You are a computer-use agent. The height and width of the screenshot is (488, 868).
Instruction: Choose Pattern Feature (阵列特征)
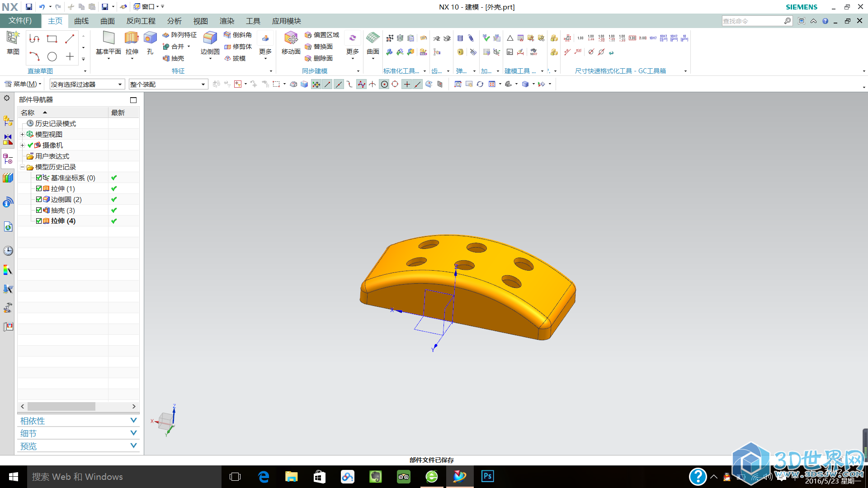[179, 35]
